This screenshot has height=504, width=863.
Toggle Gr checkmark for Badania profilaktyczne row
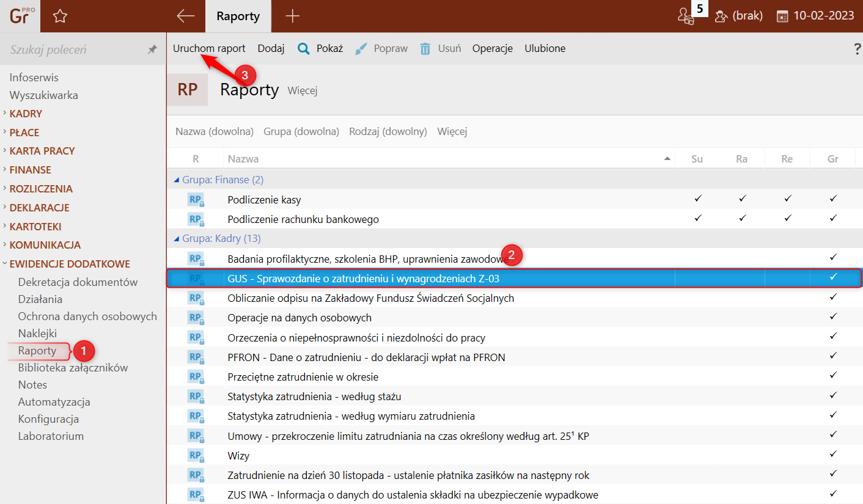pos(833,258)
